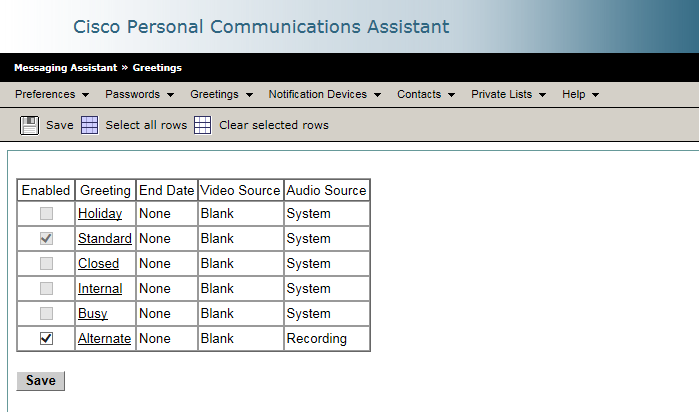Expand the Notification Devices dropdown arrow
The width and height of the screenshot is (699, 412).
pos(377,95)
